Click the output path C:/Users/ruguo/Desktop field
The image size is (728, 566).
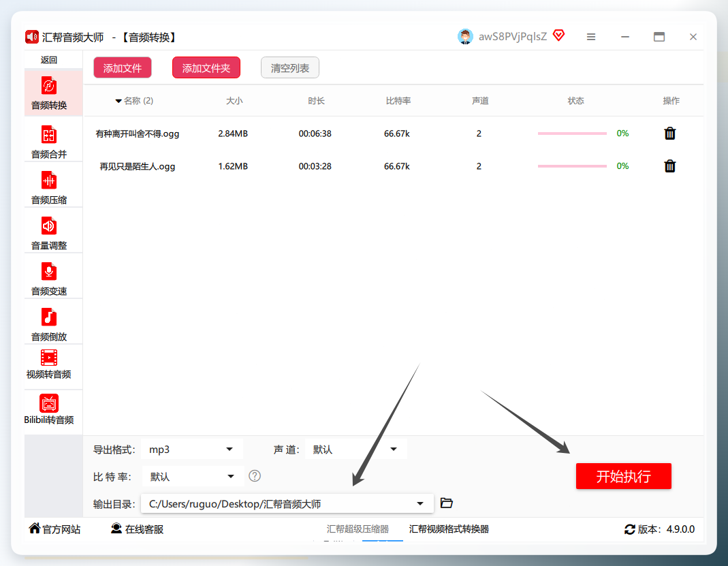click(287, 504)
